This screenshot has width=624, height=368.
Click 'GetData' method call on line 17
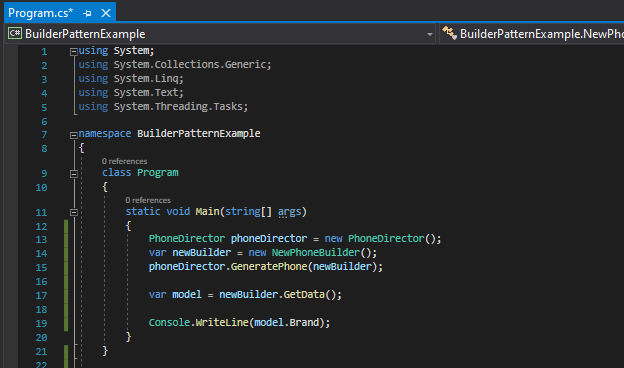[x=304, y=294]
